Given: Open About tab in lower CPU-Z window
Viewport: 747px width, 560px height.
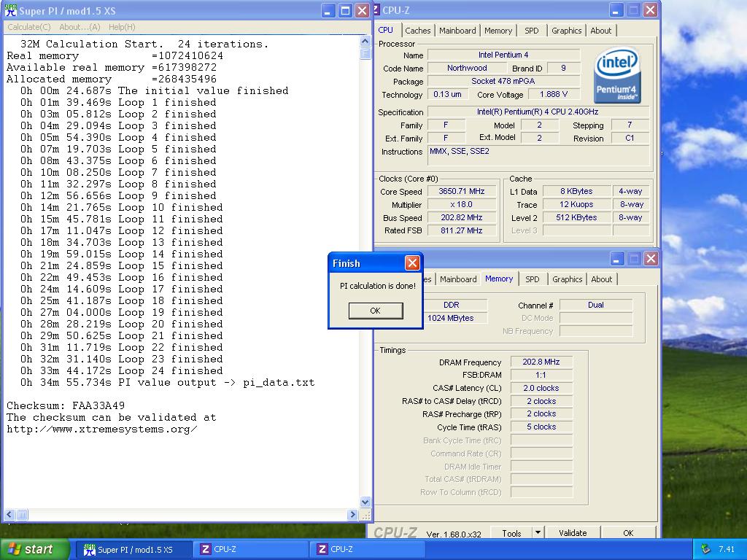Looking at the screenshot, I should [x=601, y=279].
